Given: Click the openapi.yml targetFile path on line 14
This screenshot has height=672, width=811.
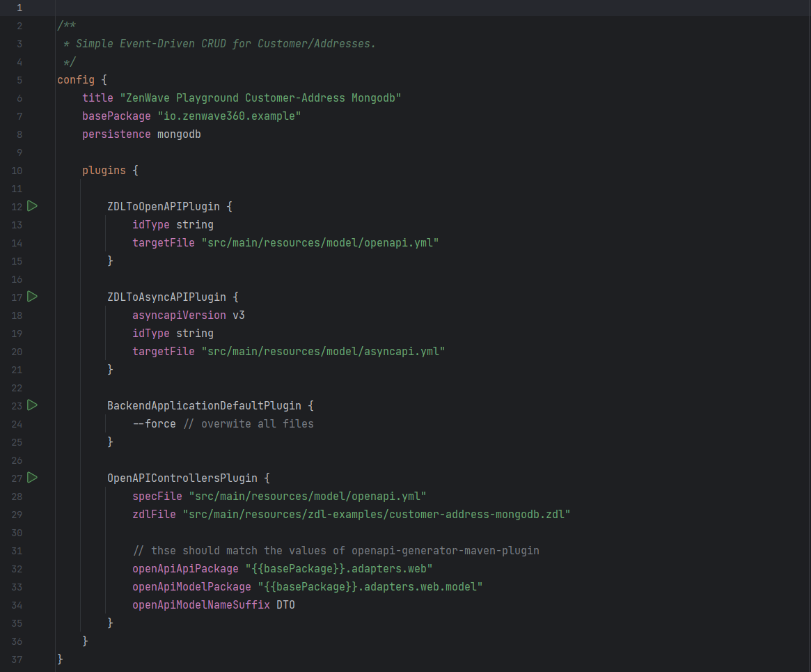Looking at the screenshot, I should [x=320, y=242].
